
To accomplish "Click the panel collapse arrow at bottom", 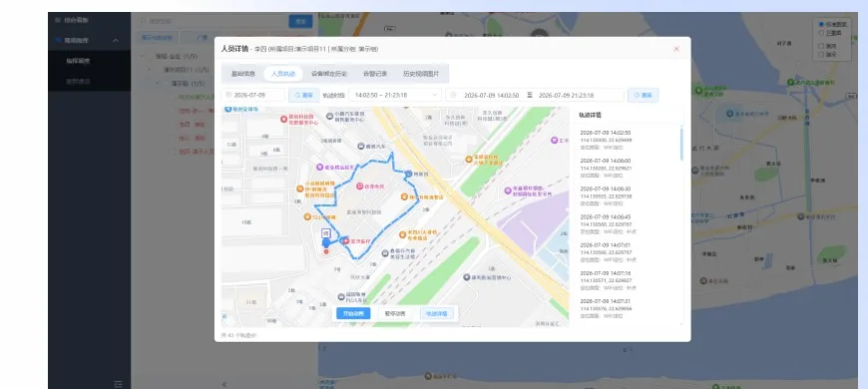I will (x=224, y=384).
